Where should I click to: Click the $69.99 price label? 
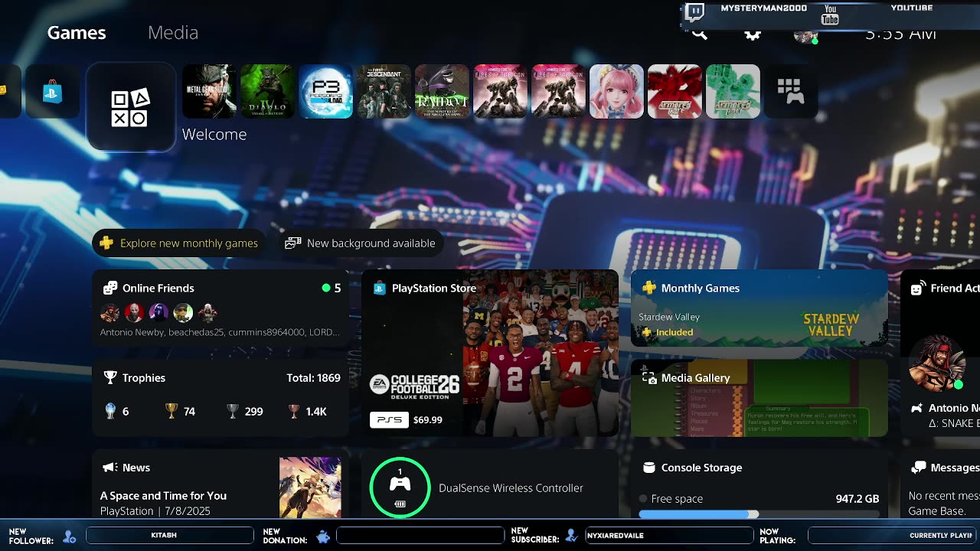(x=428, y=419)
